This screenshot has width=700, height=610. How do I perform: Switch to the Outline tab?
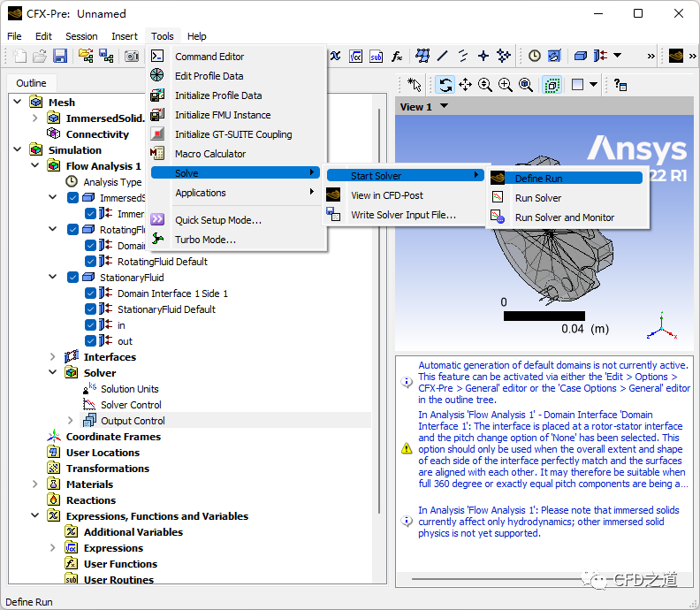[31, 83]
